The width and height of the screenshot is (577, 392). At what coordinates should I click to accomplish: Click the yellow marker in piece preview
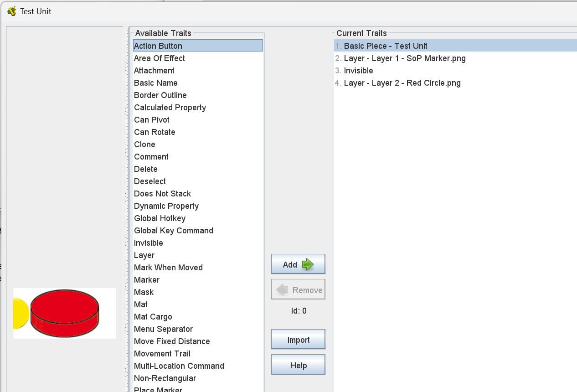point(20,313)
